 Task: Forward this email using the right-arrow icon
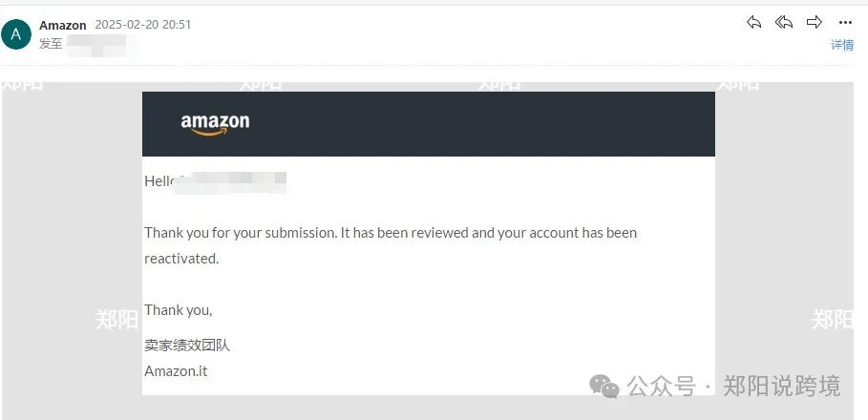tap(815, 22)
